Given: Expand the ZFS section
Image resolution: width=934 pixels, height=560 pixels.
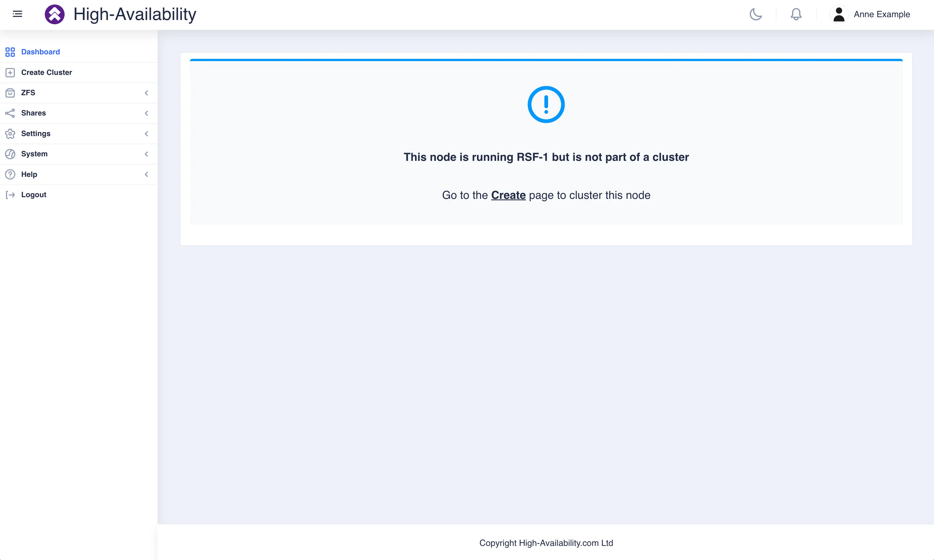Looking at the screenshot, I should coord(147,92).
